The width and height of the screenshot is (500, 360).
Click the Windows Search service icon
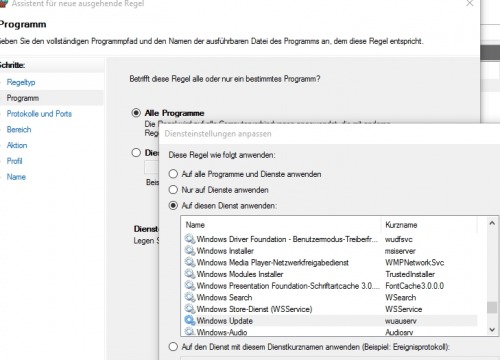[190, 297]
